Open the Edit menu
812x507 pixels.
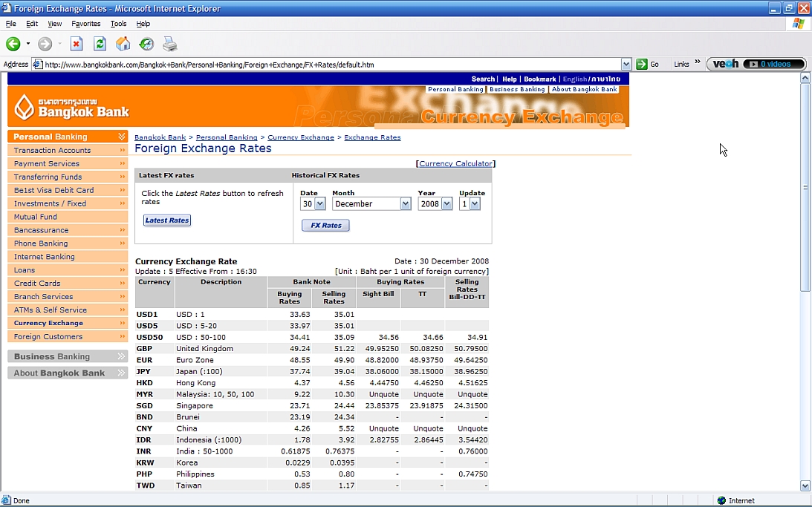(x=32, y=24)
